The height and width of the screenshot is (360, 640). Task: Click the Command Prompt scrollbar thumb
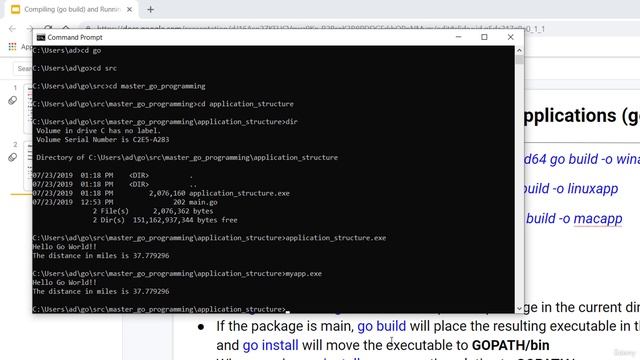pos(519,60)
